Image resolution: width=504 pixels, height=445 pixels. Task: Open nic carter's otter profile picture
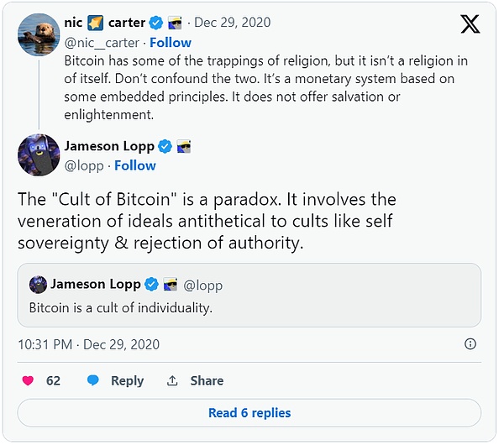tap(39, 35)
